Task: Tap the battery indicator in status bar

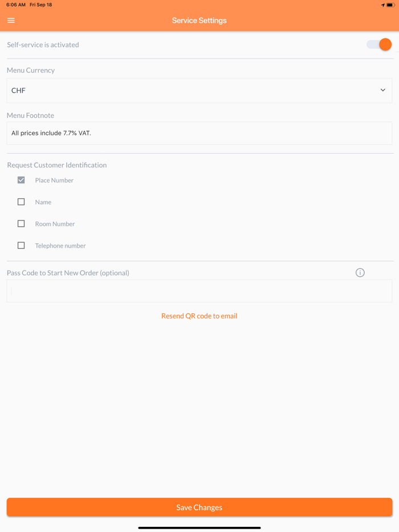Action: tap(390, 5)
